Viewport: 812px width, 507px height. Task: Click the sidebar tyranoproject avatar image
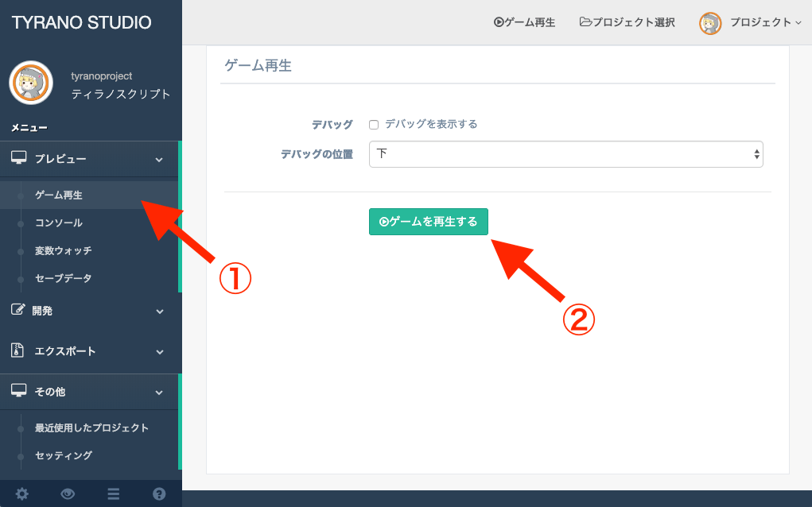point(31,83)
